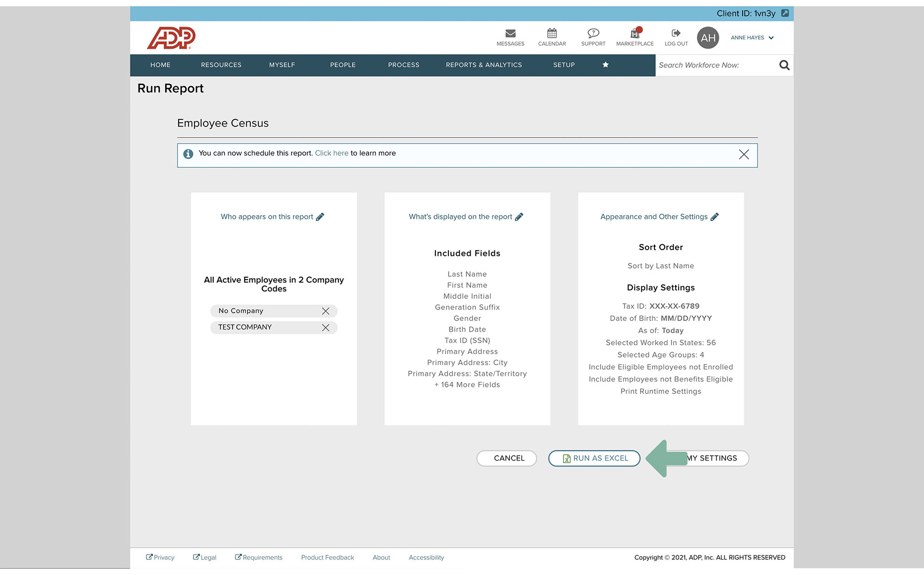Expand the Anne Hayes user menu
The height and width of the screenshot is (575, 924).
[x=752, y=38]
